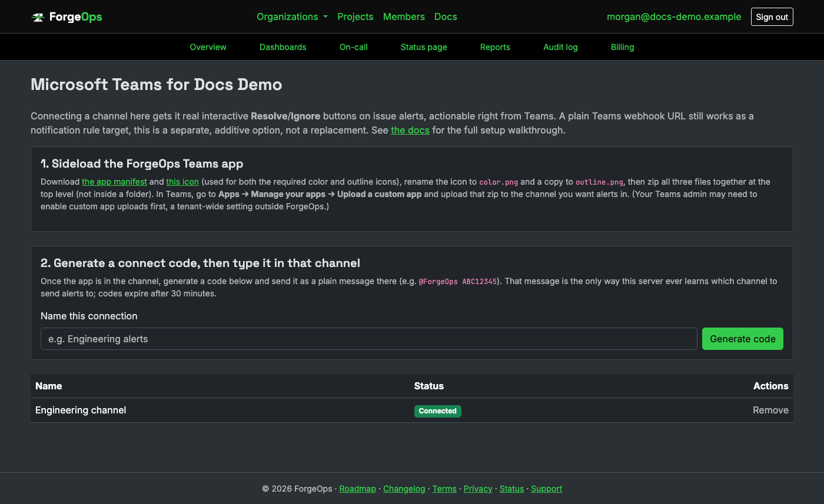Expand the Organizations dropdown menu

pyautogui.click(x=292, y=16)
